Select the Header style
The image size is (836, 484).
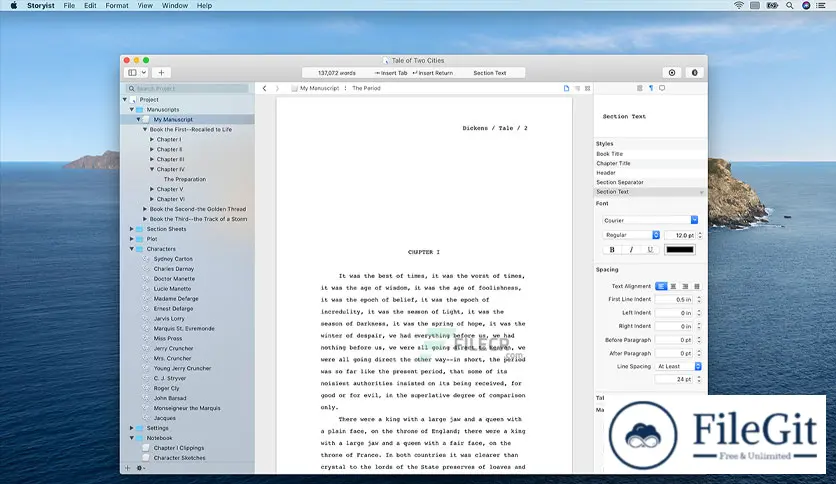(x=650, y=173)
